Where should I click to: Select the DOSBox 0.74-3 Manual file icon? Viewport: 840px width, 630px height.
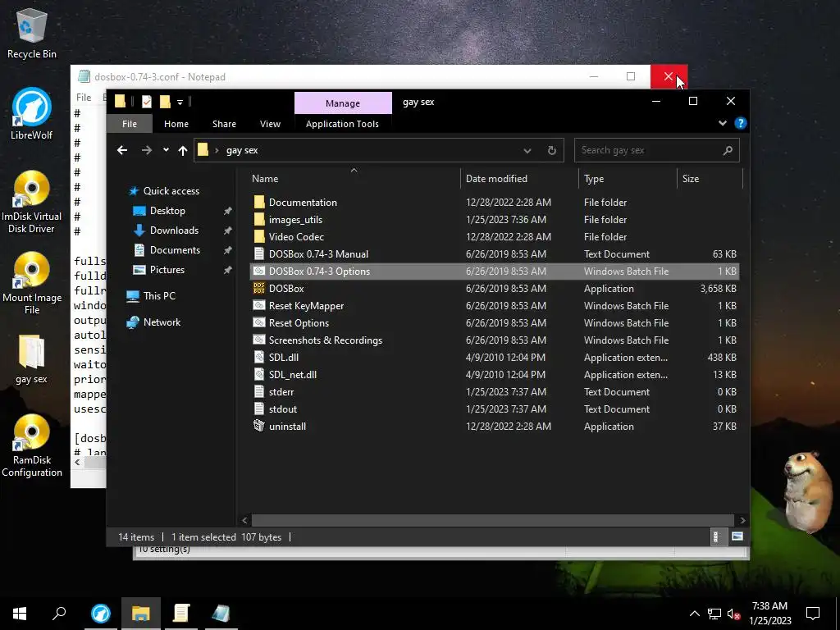tap(259, 254)
